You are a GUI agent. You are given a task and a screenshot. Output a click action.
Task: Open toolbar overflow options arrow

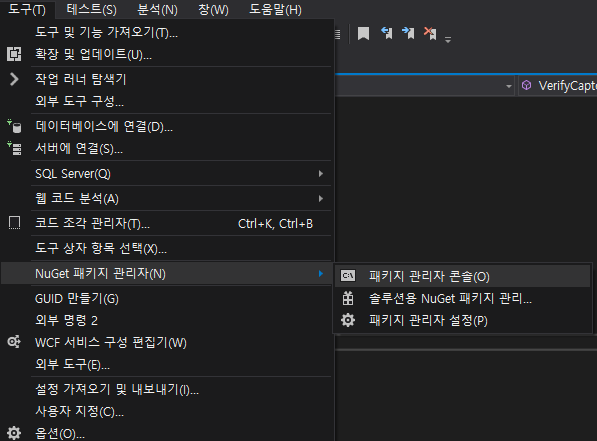click(x=448, y=40)
